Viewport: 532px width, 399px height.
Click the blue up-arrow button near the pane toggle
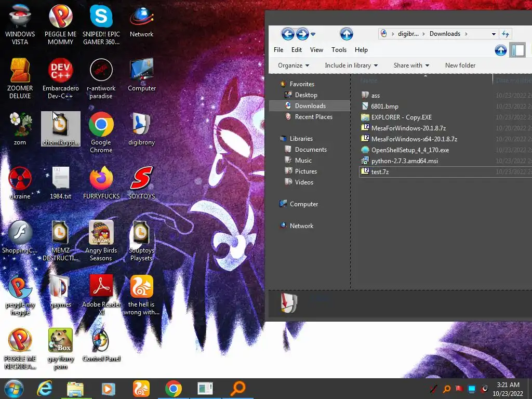click(500, 50)
